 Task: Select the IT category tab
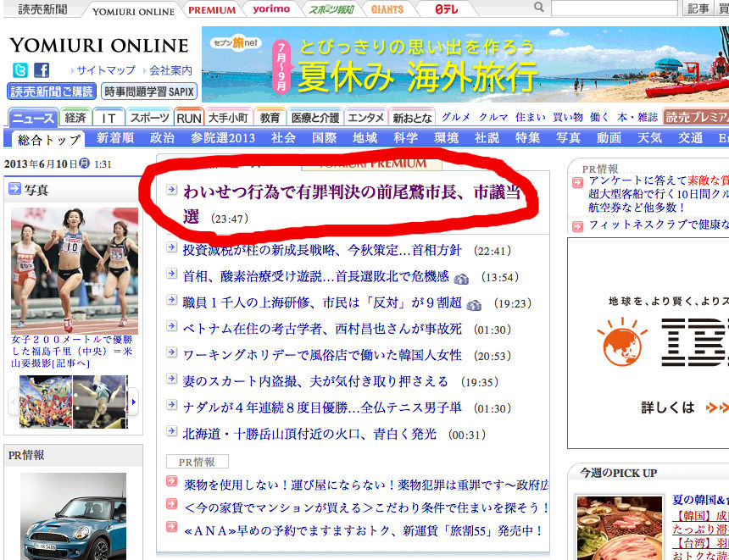[x=109, y=118]
